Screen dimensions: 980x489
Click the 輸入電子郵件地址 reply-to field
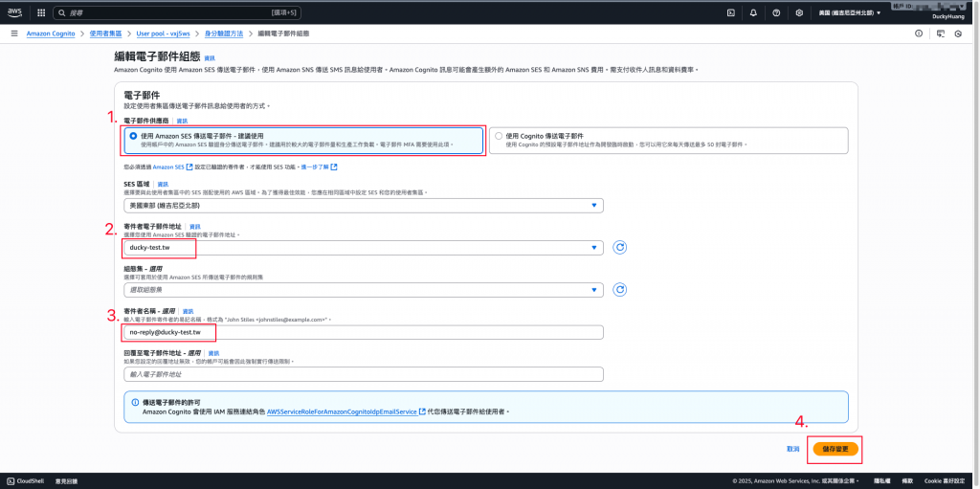tap(364, 374)
